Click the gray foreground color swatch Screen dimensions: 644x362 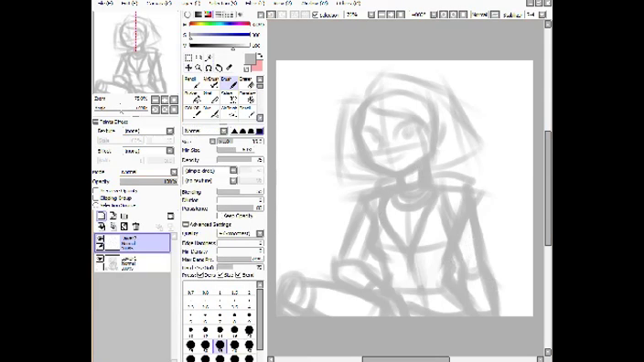pyautogui.click(x=250, y=59)
